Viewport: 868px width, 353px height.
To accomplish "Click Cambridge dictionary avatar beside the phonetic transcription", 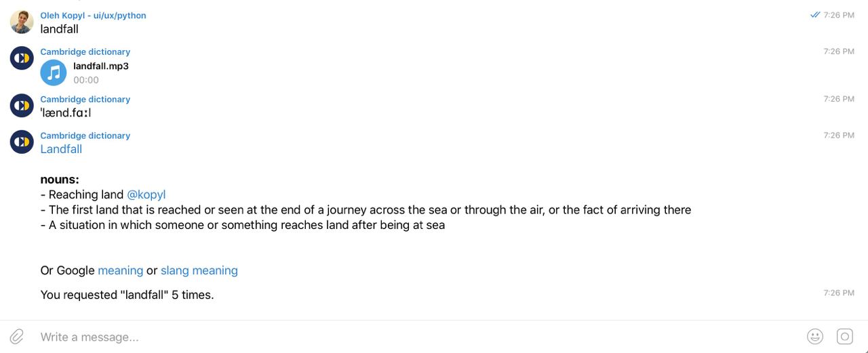I will pyautogui.click(x=22, y=106).
